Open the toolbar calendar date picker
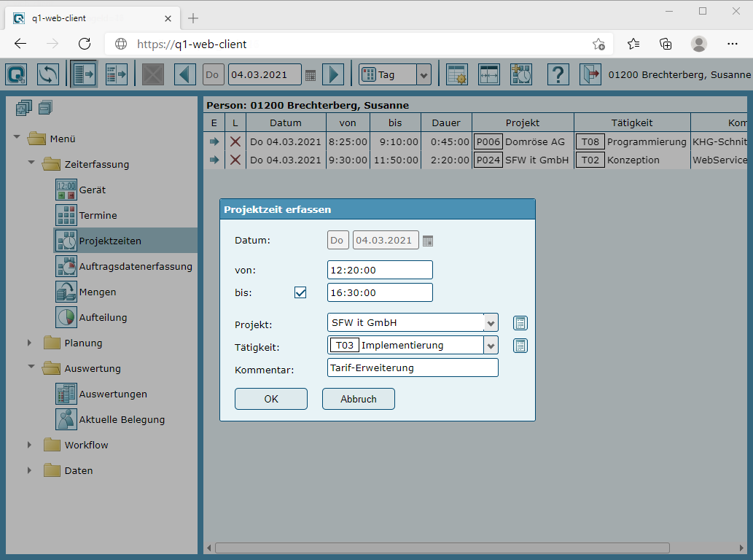 click(311, 75)
